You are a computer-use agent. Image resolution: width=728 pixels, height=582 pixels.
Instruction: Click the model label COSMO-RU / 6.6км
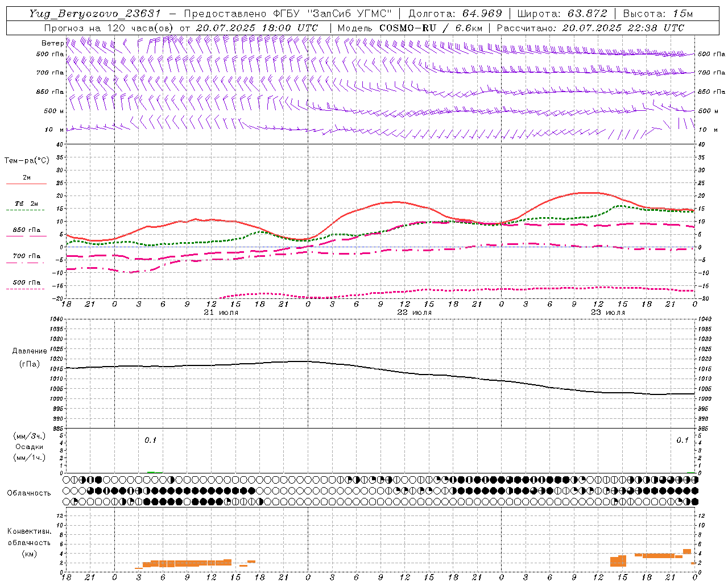(431, 28)
